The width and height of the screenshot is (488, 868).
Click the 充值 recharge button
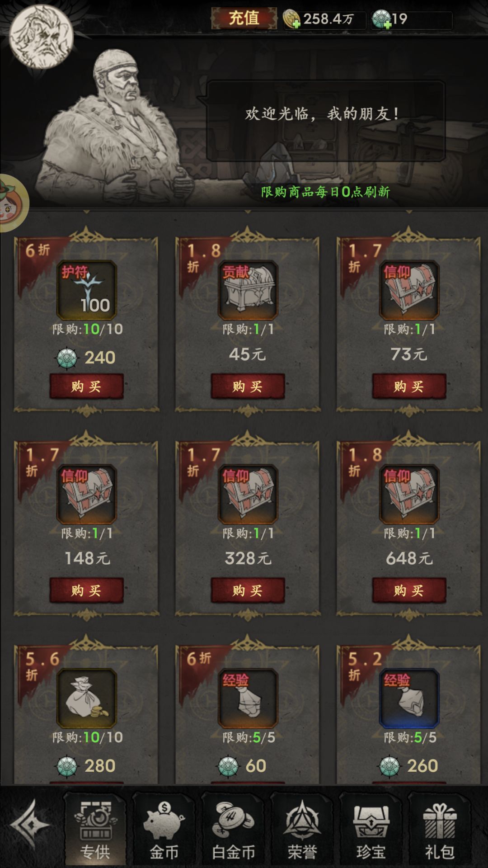244,19
